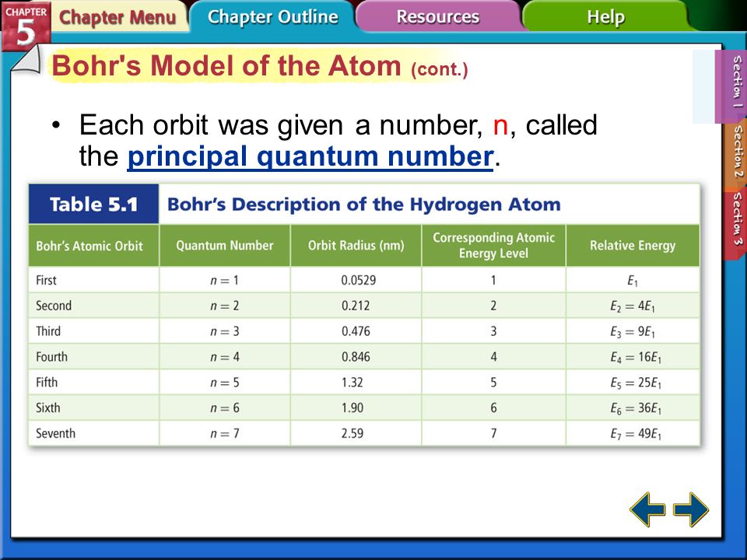Jump to Section 2 side tab
The image size is (747, 560).
[x=737, y=152]
